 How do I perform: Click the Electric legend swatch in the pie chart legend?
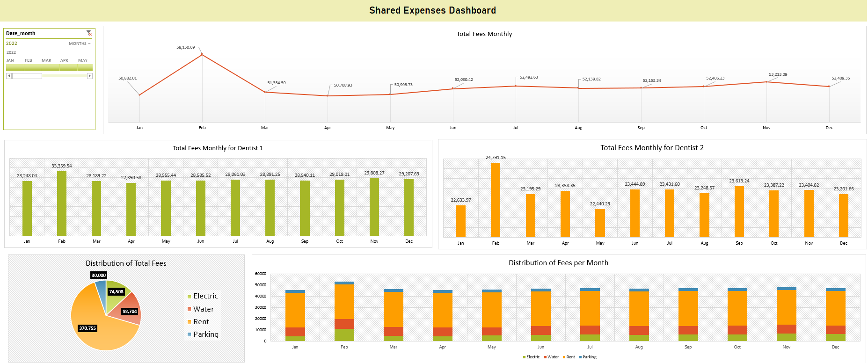tap(190, 297)
